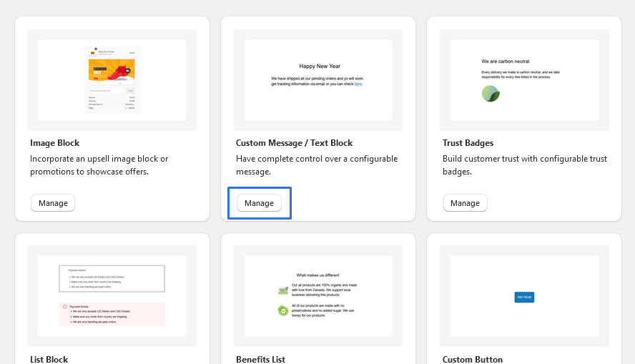
Task: Click the Image Block title
Action: point(55,143)
